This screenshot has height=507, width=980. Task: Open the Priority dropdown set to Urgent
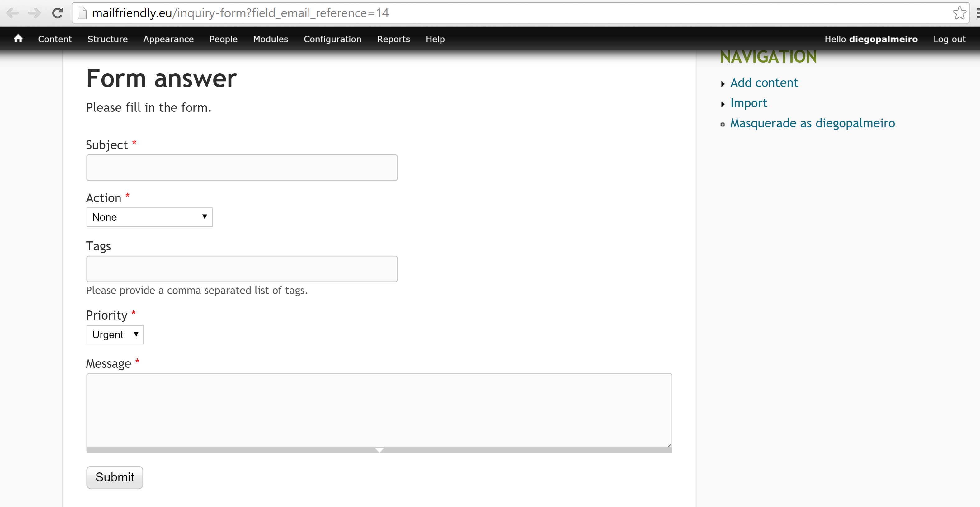(115, 334)
